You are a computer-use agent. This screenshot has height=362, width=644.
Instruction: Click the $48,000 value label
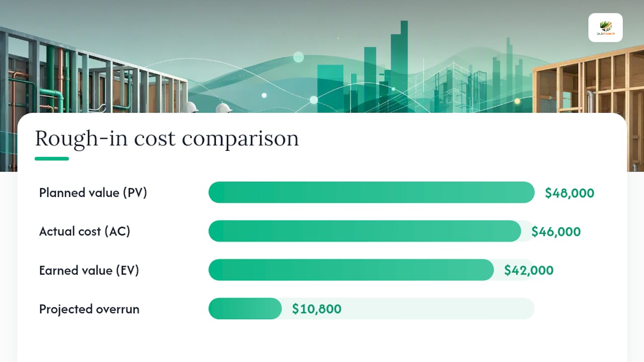[x=570, y=193]
